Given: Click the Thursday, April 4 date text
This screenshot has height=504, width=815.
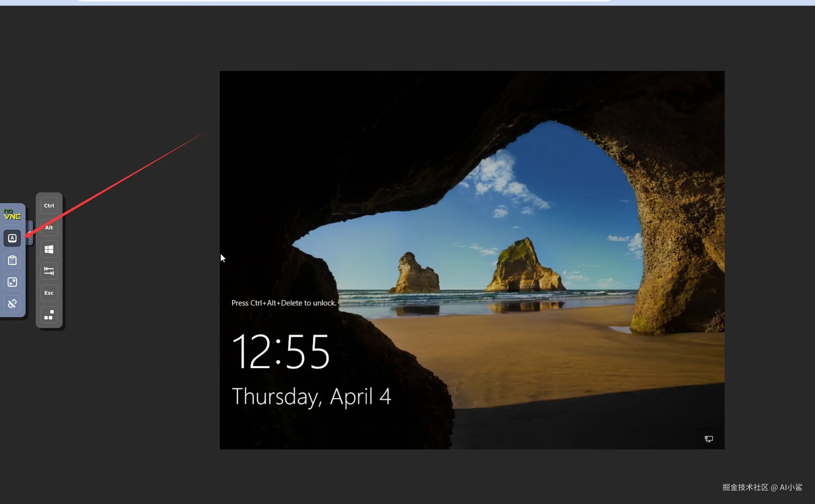Looking at the screenshot, I should (311, 397).
